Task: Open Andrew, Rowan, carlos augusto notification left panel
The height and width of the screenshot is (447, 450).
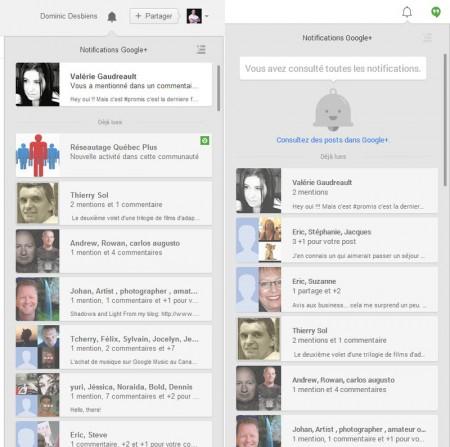Action: [x=114, y=251]
